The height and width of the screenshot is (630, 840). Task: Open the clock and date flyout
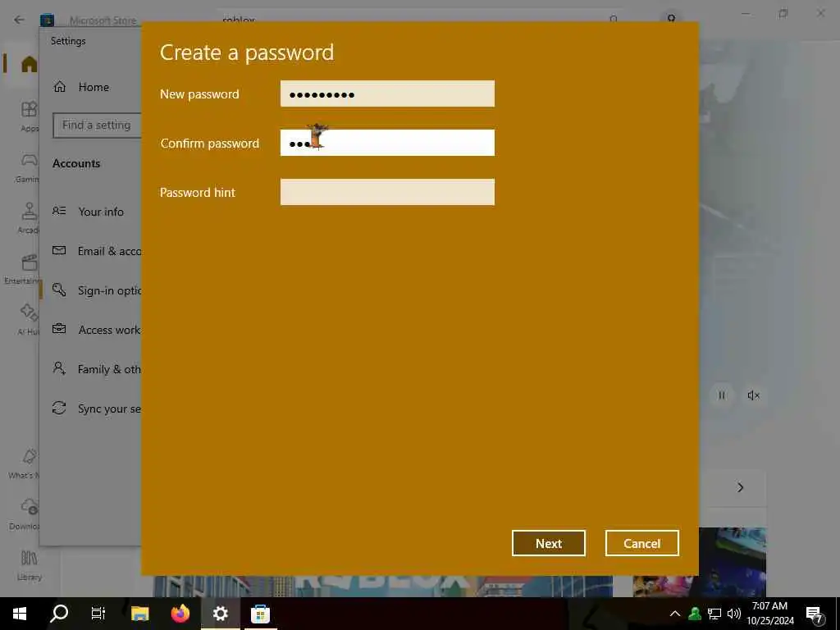pos(769,614)
